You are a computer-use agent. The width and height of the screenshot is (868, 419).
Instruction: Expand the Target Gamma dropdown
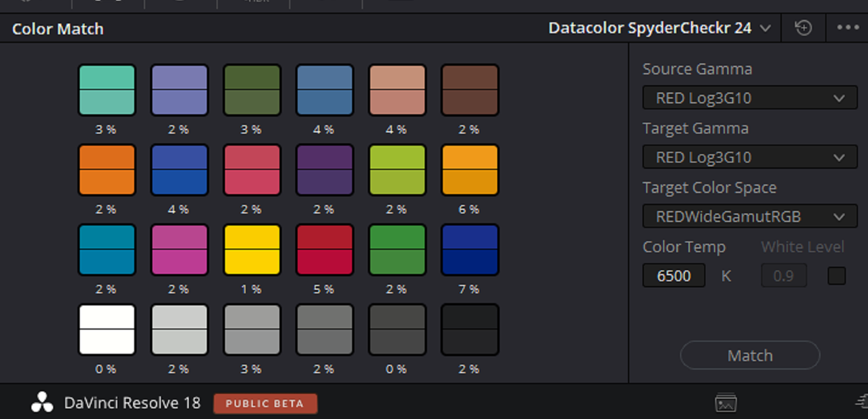pyautogui.click(x=750, y=157)
